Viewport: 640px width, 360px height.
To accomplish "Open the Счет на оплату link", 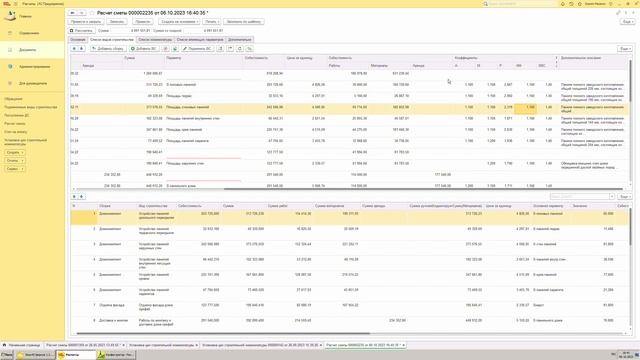I will [x=16, y=132].
